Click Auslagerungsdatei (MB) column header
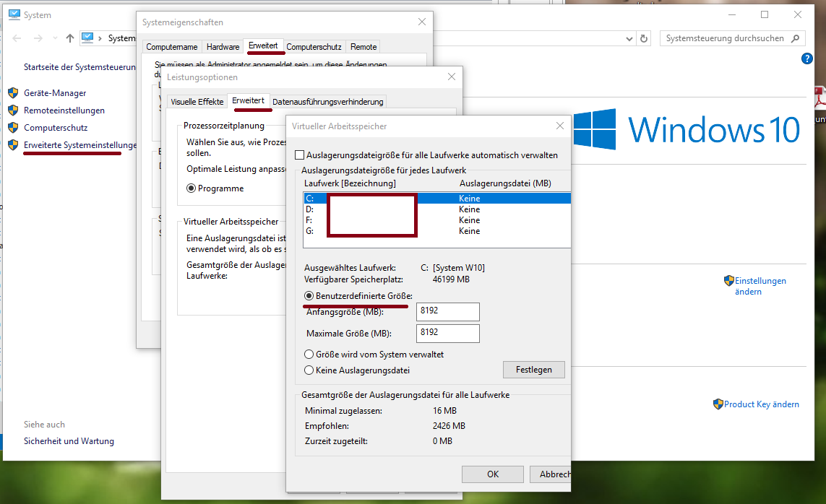The image size is (826, 504). point(505,183)
